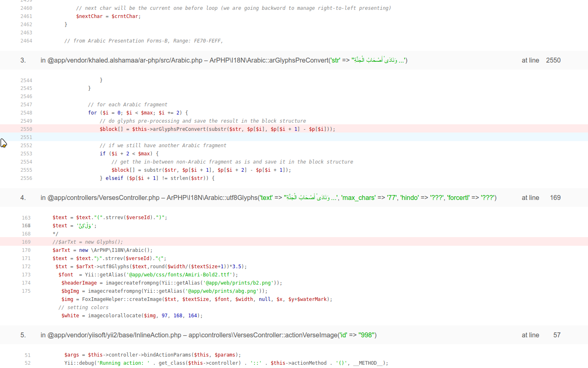Expand stack trace frame 3 Arabic.php header
The width and height of the screenshot is (588, 368).
294,60
